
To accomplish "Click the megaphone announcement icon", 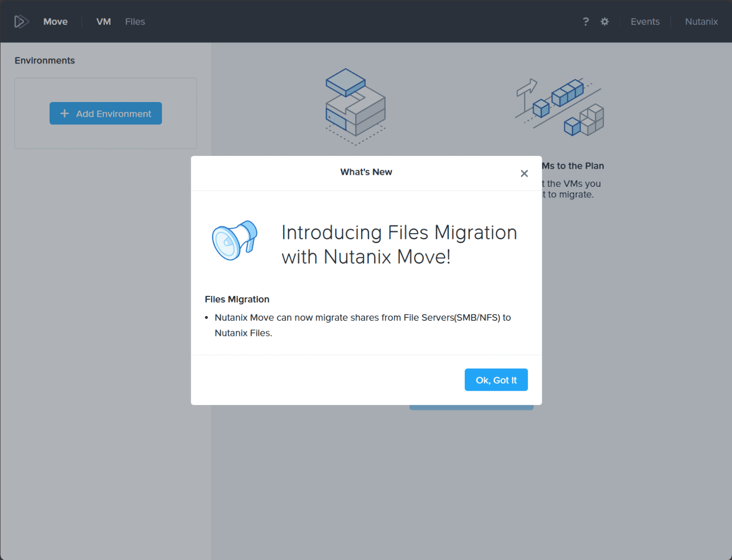I will click(x=234, y=241).
